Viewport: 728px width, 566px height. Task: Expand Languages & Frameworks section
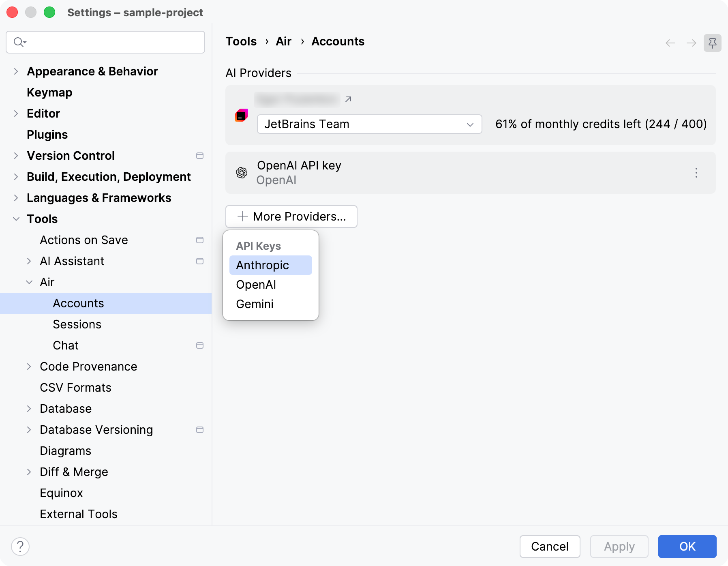[x=16, y=198]
